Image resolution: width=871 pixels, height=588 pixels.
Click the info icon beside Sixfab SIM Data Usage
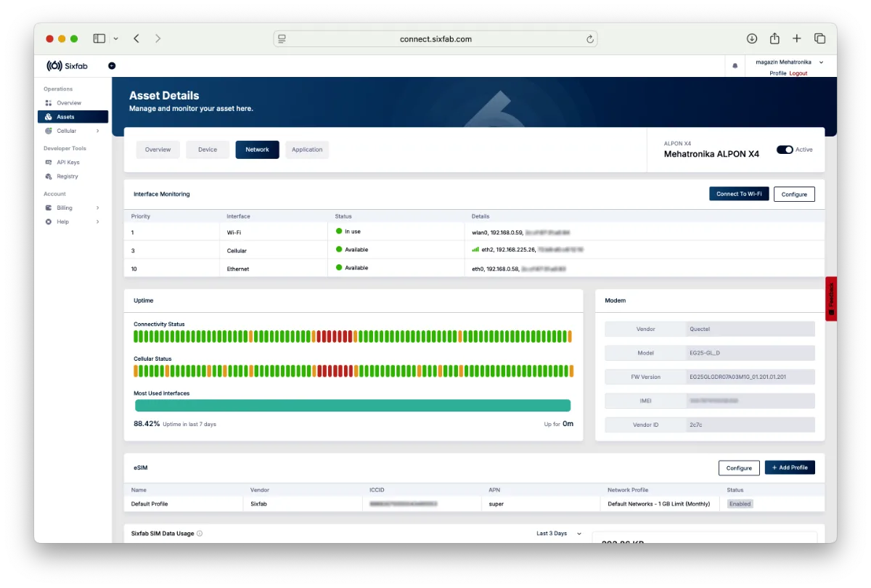point(200,534)
